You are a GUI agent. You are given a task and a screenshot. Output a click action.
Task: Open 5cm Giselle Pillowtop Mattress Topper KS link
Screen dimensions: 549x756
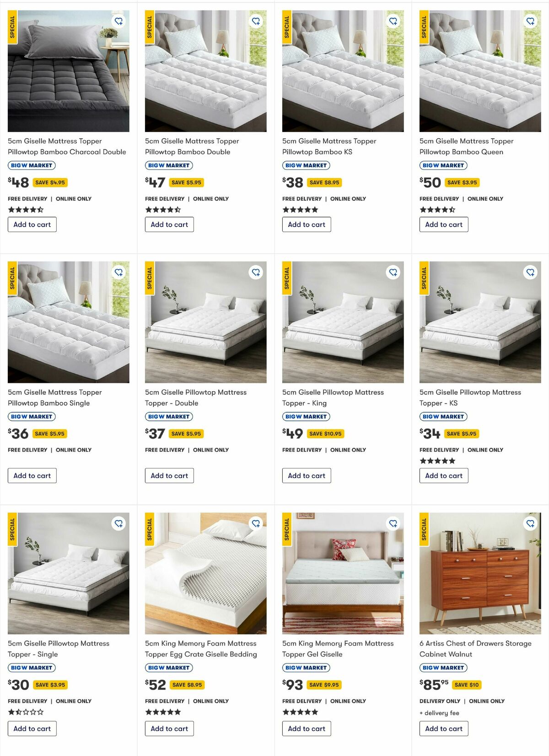tap(470, 397)
